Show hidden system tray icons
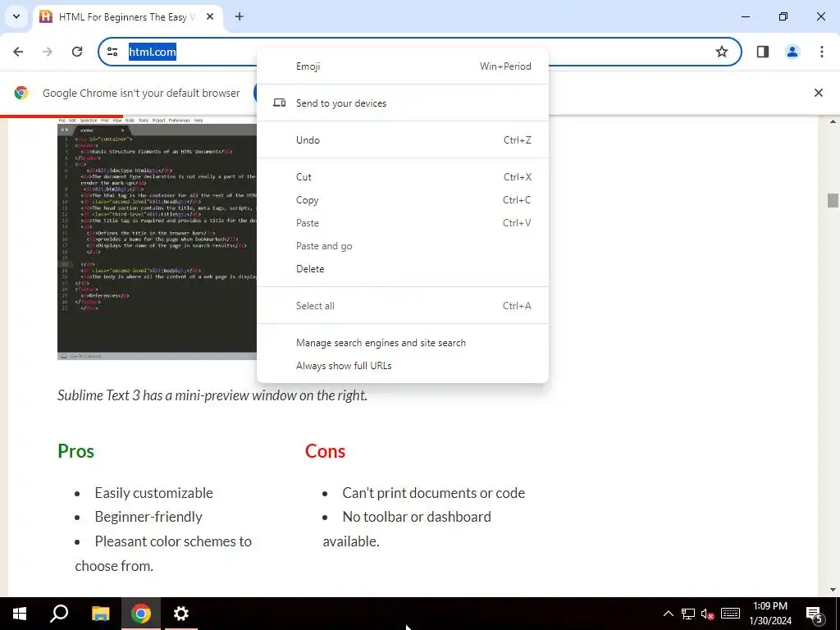This screenshot has height=630, width=840. [x=668, y=614]
